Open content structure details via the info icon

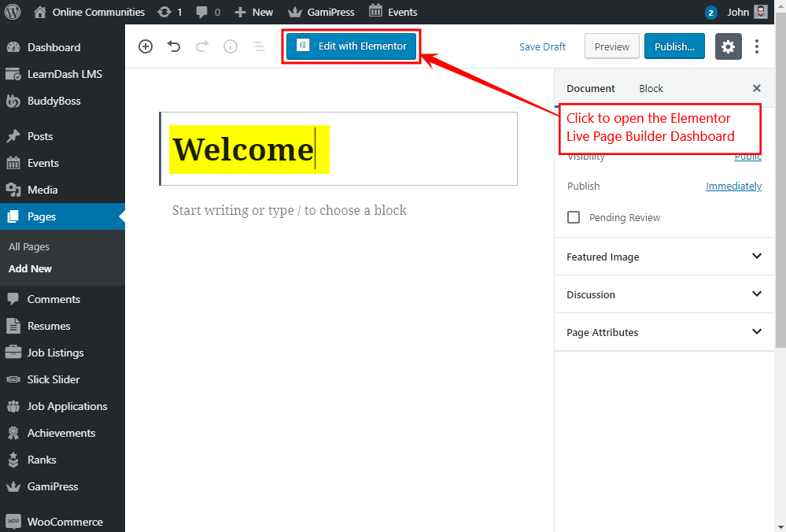point(230,46)
